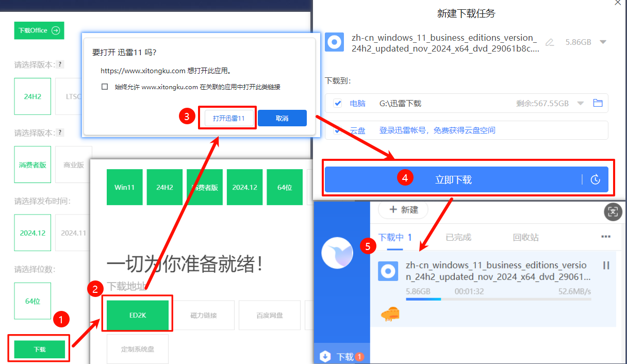
Task: Click the green 下载 button at the bottom left
Action: pyautogui.click(x=40, y=349)
